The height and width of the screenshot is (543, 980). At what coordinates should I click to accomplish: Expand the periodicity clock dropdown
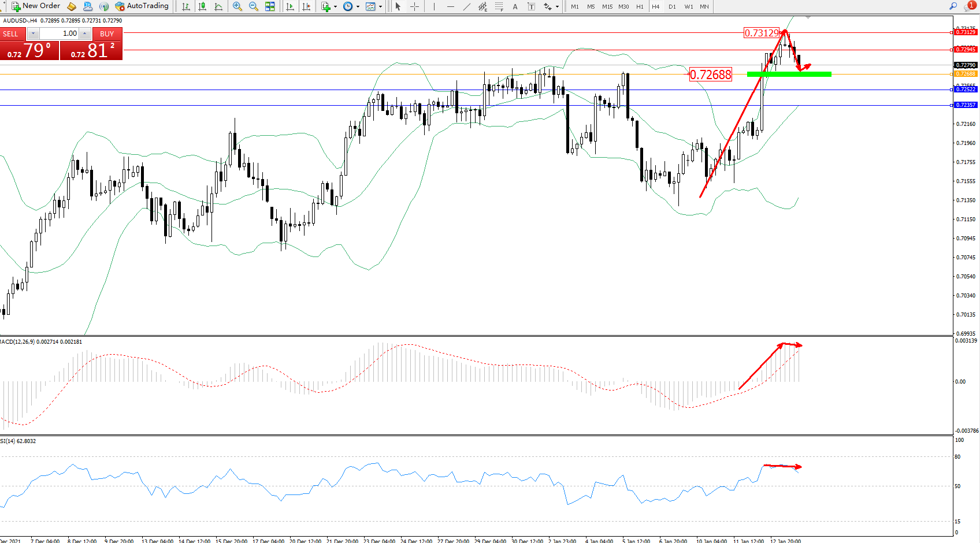click(x=358, y=7)
